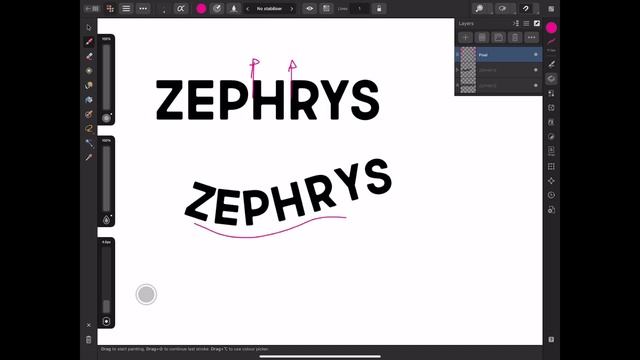Image resolution: width=640 pixels, height=360 pixels.
Task: Select the Smudge brush tool
Action: [89, 85]
